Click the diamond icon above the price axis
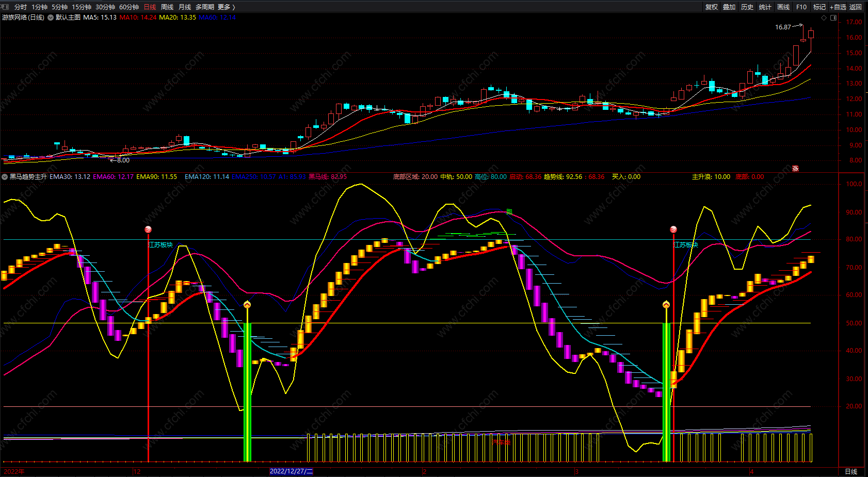Viewport: 868px width, 477px height. [x=824, y=18]
